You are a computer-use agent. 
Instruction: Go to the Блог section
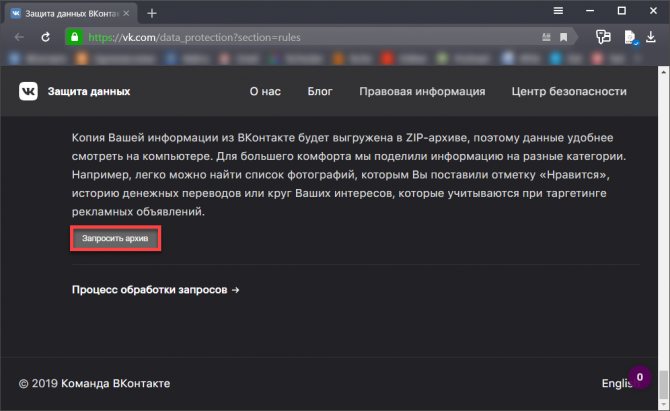coord(320,91)
